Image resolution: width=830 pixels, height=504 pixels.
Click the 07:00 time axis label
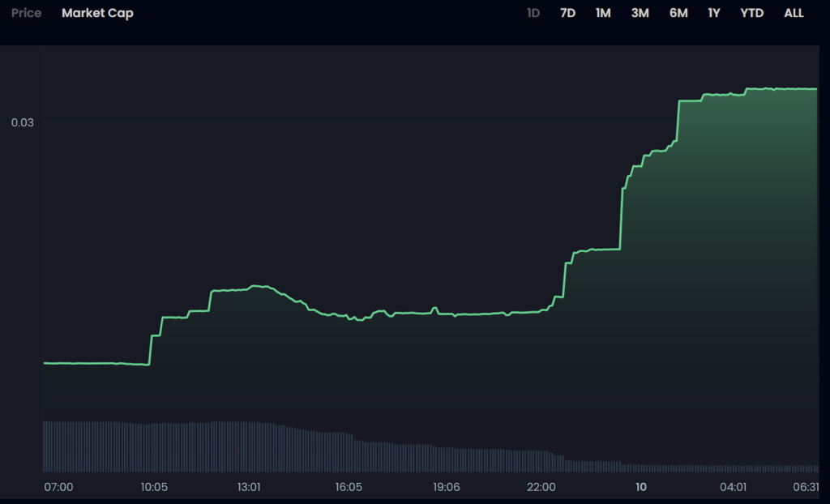(58, 487)
